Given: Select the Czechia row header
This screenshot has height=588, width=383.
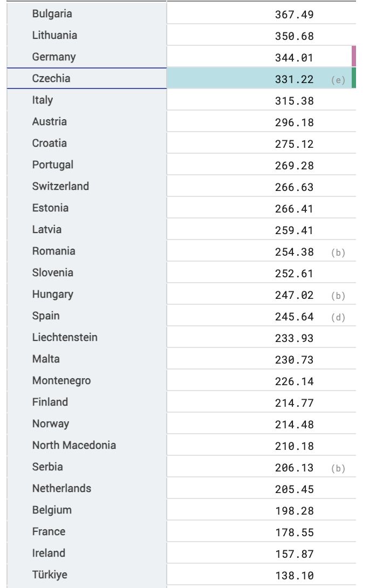Looking at the screenshot, I should pyautogui.click(x=87, y=78).
